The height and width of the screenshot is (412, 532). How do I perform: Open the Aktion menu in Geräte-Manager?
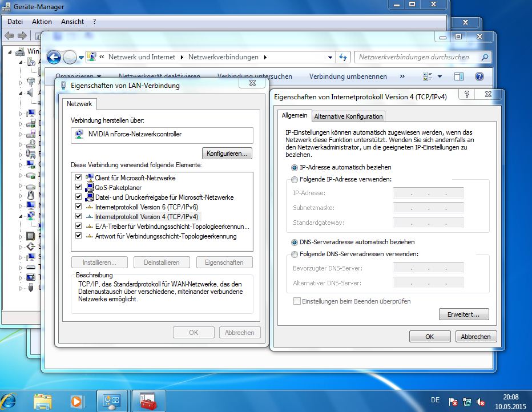[42, 22]
